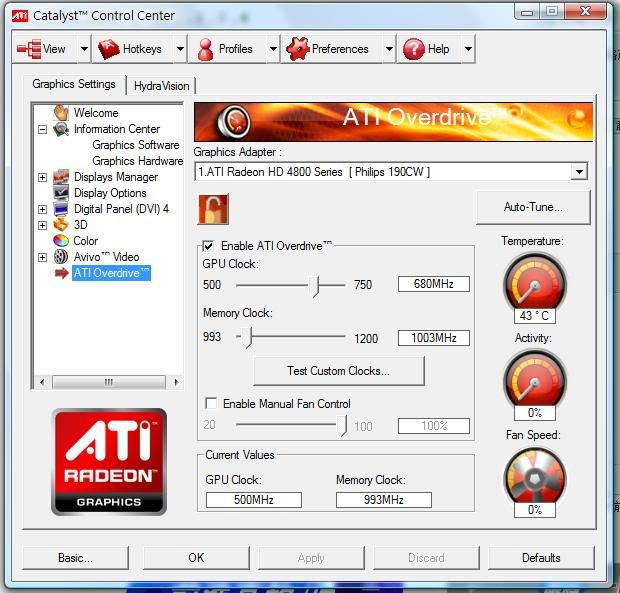Click the View toolbar icon
The height and width of the screenshot is (593, 620).
click(x=29, y=49)
